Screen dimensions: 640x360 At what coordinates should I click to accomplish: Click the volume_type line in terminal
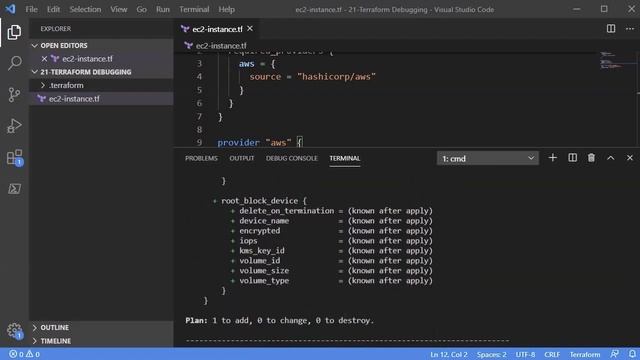coord(331,281)
